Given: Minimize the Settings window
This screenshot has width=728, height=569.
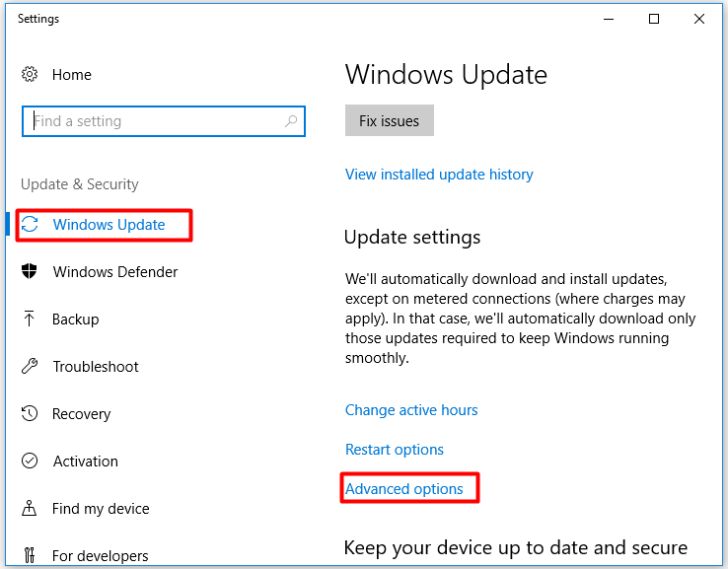Looking at the screenshot, I should click(x=609, y=19).
